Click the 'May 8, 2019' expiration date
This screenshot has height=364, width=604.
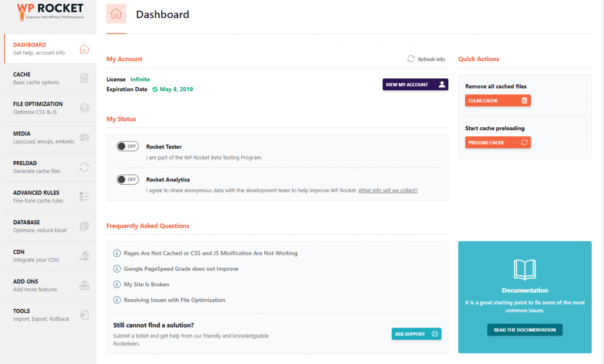click(x=176, y=89)
